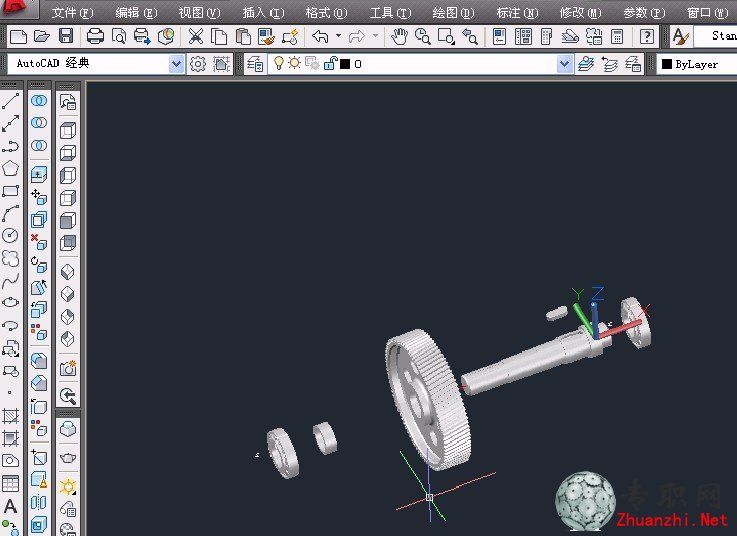The height and width of the screenshot is (536, 737).
Task: Select the Arc draw tool
Action: 10,213
